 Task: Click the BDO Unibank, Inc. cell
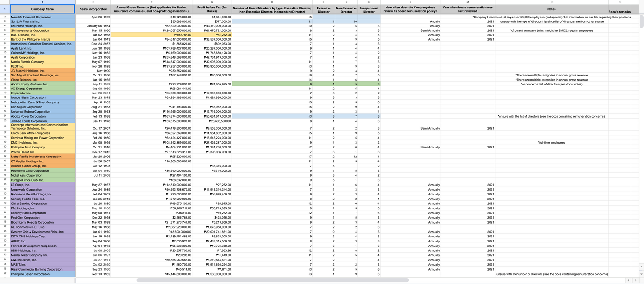point(42,35)
